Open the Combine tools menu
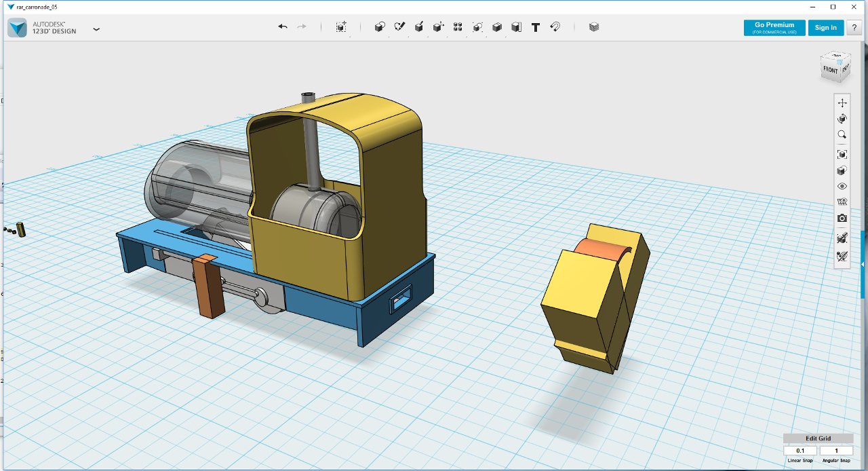This screenshot has width=868, height=471. pos(497,27)
